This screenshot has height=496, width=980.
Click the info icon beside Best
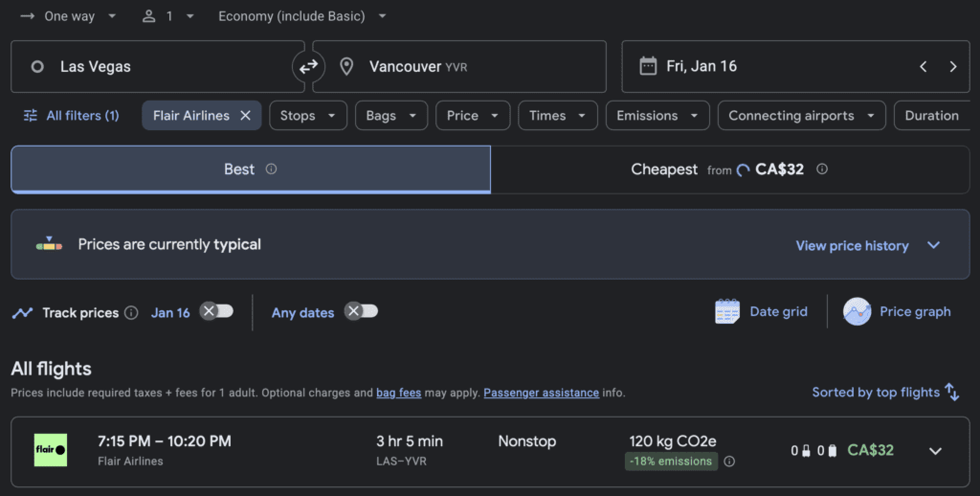[271, 169]
